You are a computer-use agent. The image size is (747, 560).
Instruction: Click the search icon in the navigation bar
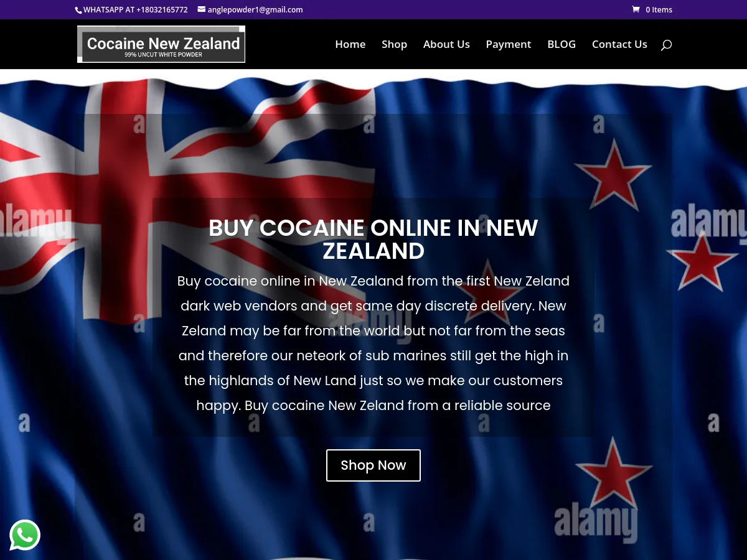(x=666, y=44)
